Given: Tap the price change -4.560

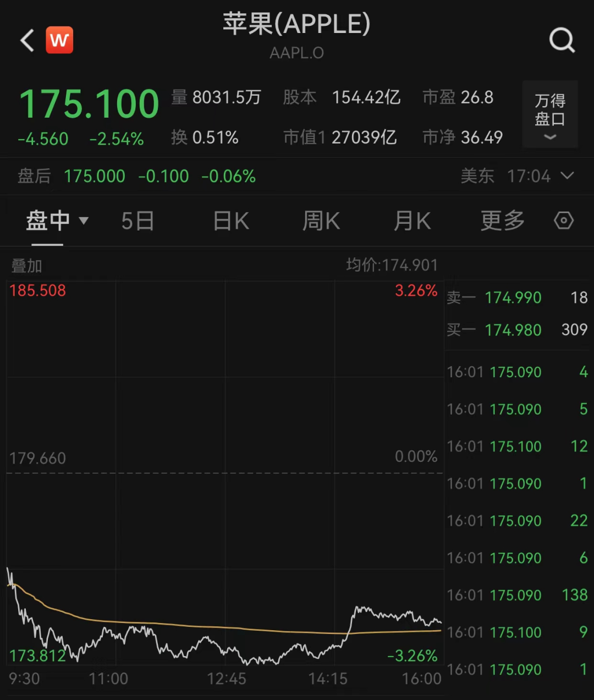Looking at the screenshot, I should coord(43,139).
